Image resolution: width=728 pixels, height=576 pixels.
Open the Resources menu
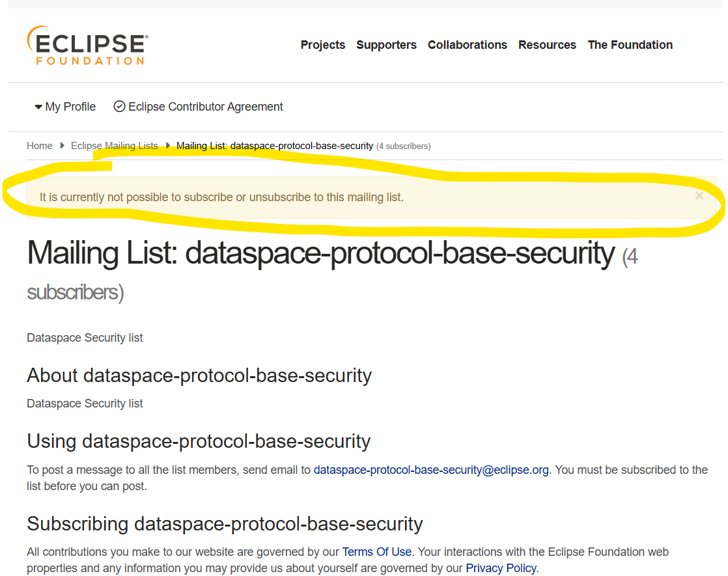(x=547, y=45)
